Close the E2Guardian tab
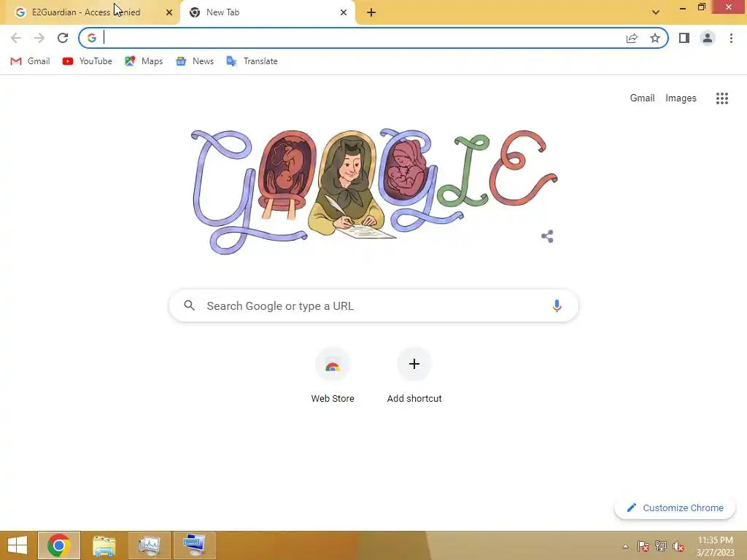This screenshot has height=560, width=747. (169, 12)
